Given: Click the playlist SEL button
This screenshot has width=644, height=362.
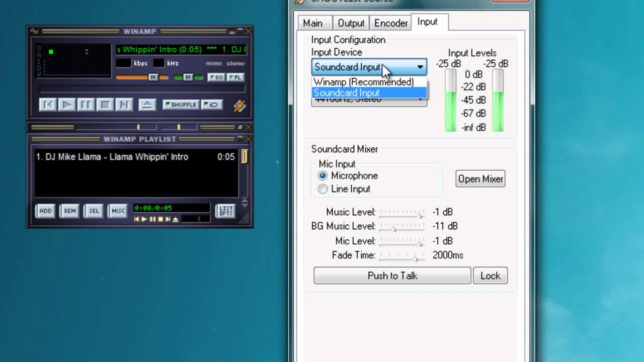Looking at the screenshot, I should click(94, 211).
